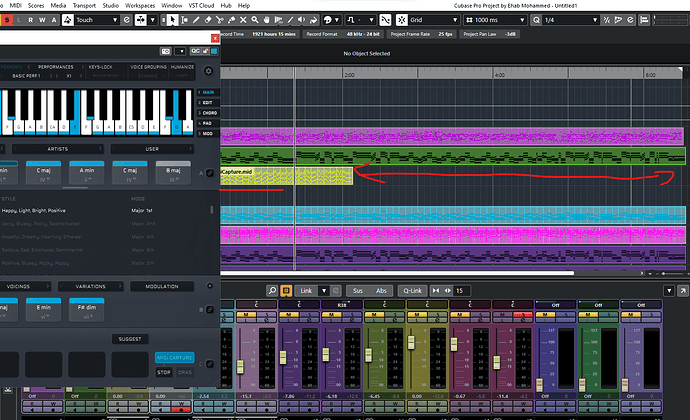
Task: Select the Glue tool
Action: pos(231,20)
